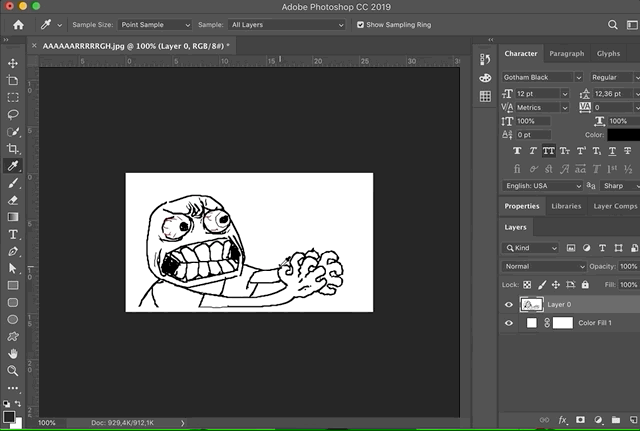The width and height of the screenshot is (640, 431).
Task: Open Gotham Black font family dropdown
Action: tap(542, 77)
